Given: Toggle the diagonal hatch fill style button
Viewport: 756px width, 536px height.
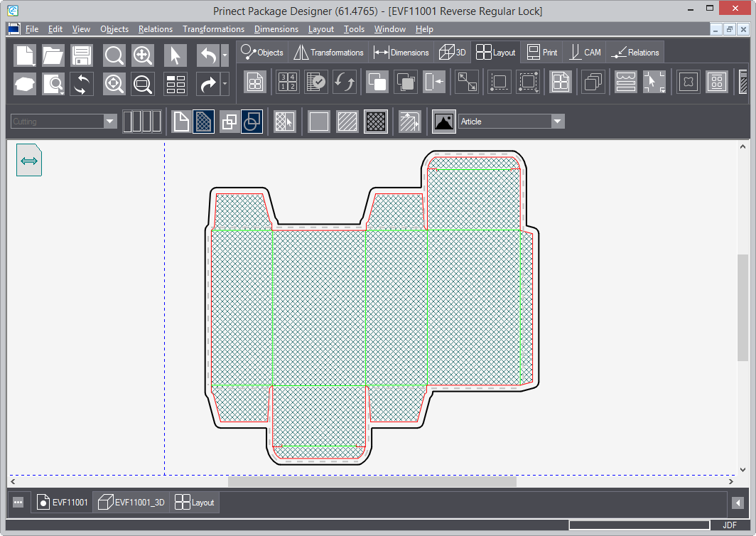Looking at the screenshot, I should click(347, 122).
